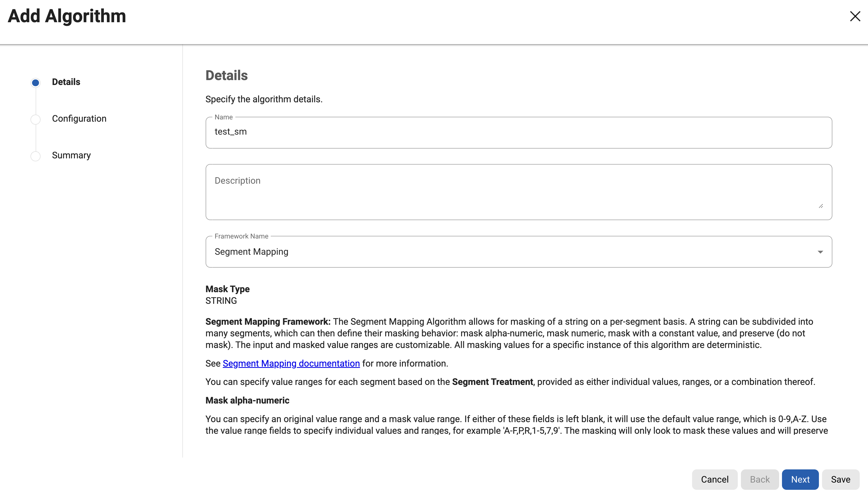The width and height of the screenshot is (868, 496).
Task: Click the Summary step circle indicator
Action: click(35, 156)
